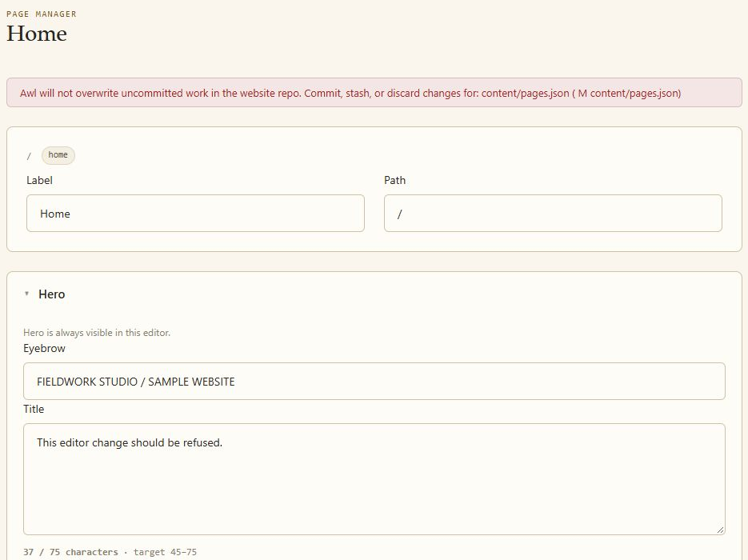748x560 pixels.
Task: Select the home slug badge
Action: [58, 155]
